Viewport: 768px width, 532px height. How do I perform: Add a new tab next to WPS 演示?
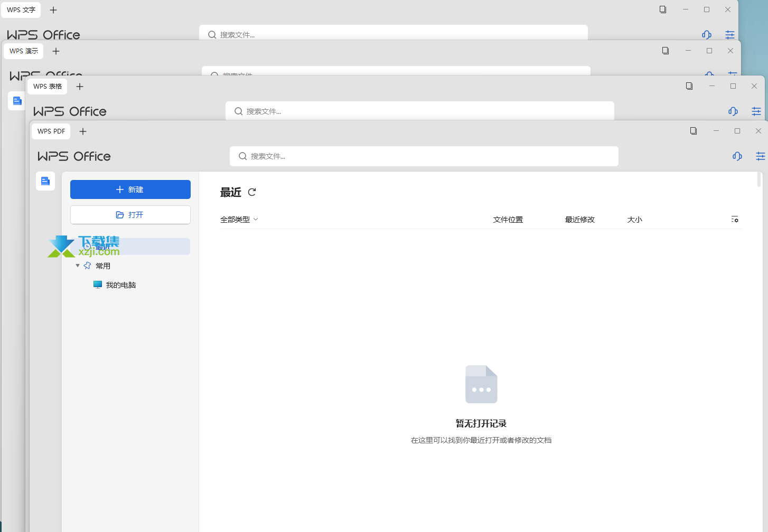(x=56, y=51)
